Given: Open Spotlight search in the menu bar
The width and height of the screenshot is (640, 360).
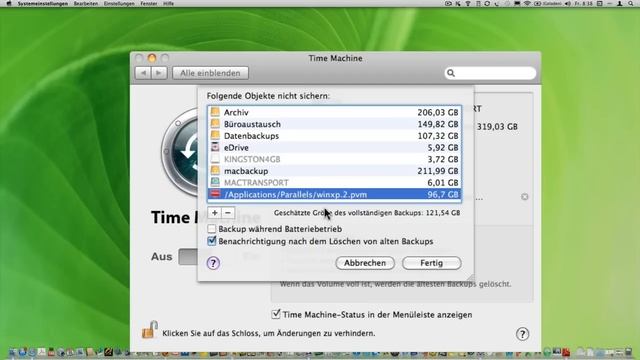Looking at the screenshot, I should [631, 3].
